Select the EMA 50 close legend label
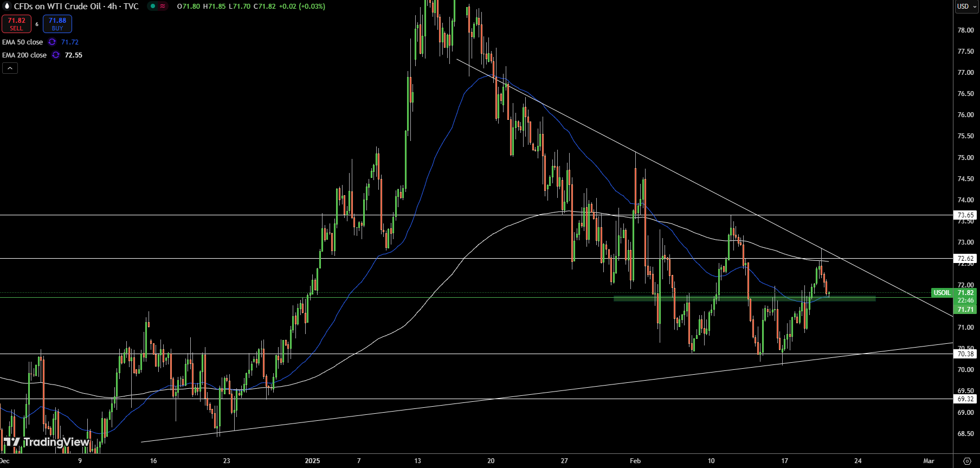This screenshot has height=468, width=980. coord(22,42)
